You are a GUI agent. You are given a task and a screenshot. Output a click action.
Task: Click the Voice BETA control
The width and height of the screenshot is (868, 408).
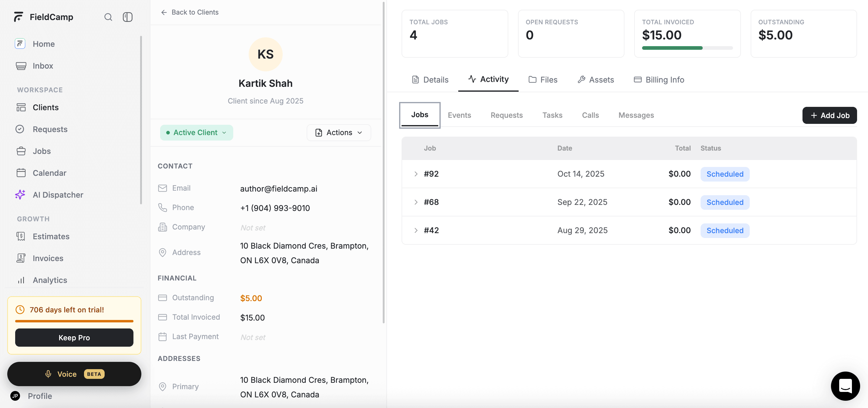pyautogui.click(x=74, y=374)
